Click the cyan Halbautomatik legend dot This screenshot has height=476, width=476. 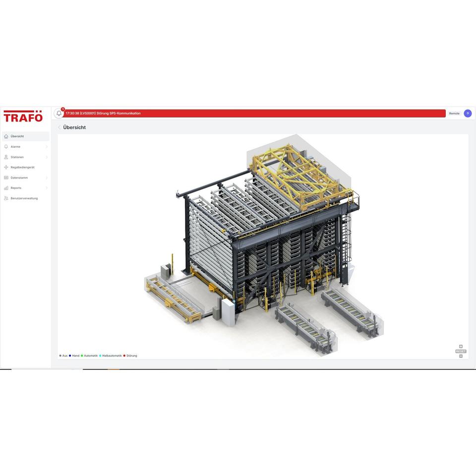click(x=100, y=356)
